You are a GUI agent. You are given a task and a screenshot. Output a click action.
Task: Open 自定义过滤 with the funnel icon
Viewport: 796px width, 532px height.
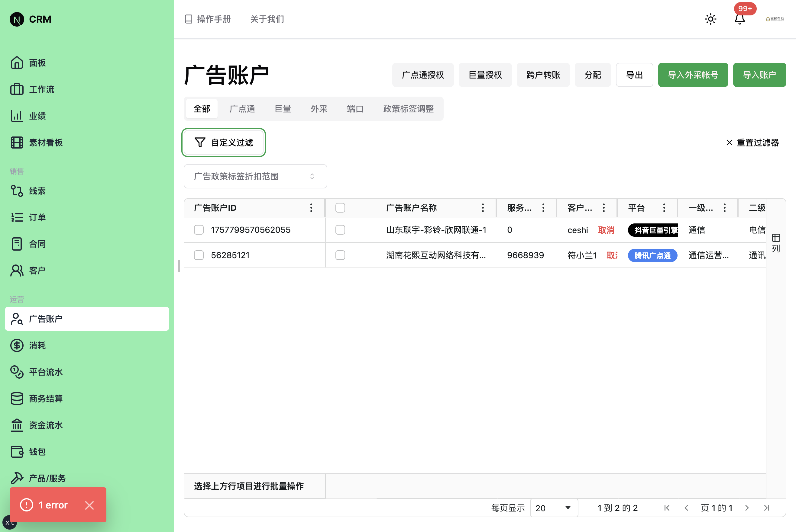click(x=223, y=143)
